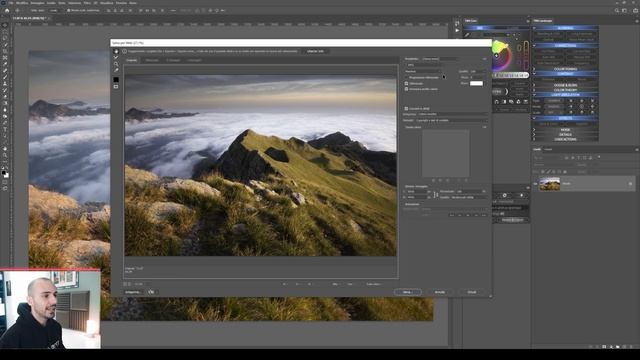Toggle slices visibility icon in the dialog toolbar
Screen dimensions: 640x360
[x=116, y=87]
